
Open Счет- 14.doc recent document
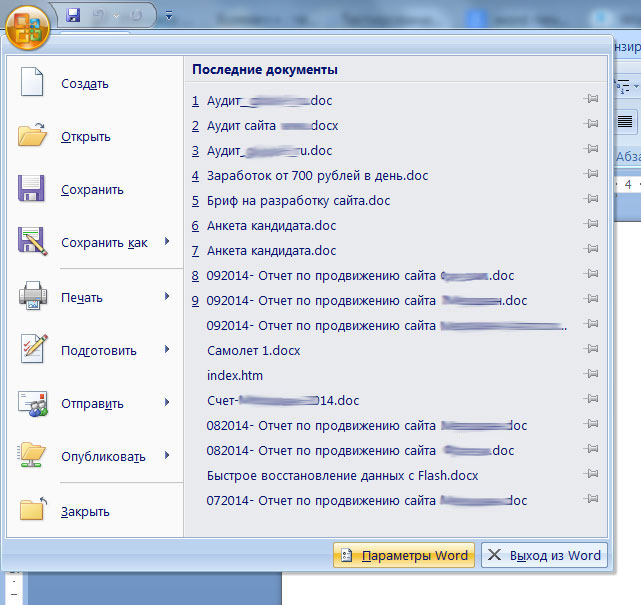(283, 400)
